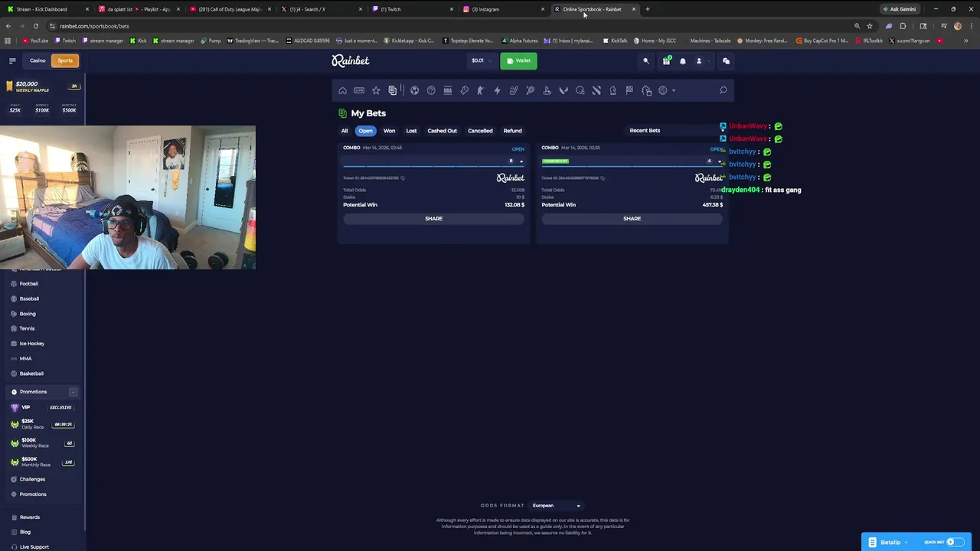Select the Valorant esports icon
980x551 pixels.
(563, 90)
